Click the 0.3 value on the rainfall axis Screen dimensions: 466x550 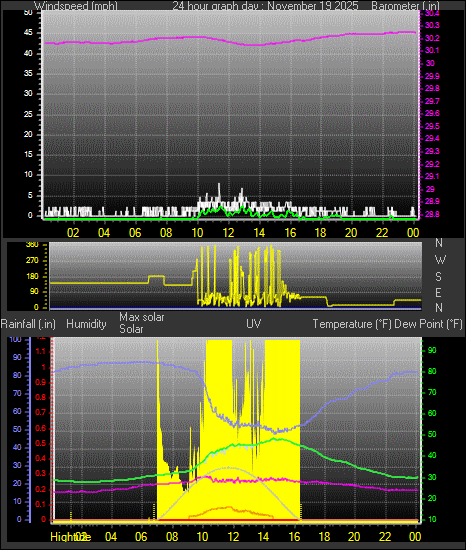click(x=41, y=473)
